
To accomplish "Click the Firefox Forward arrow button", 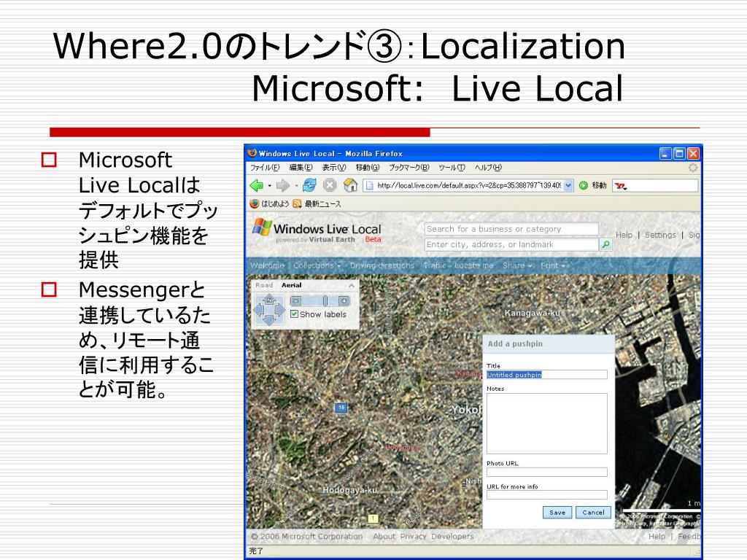I will tap(282, 185).
